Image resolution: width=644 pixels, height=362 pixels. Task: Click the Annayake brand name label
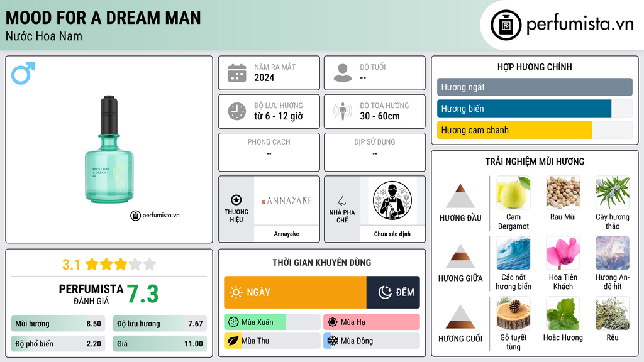(x=287, y=234)
